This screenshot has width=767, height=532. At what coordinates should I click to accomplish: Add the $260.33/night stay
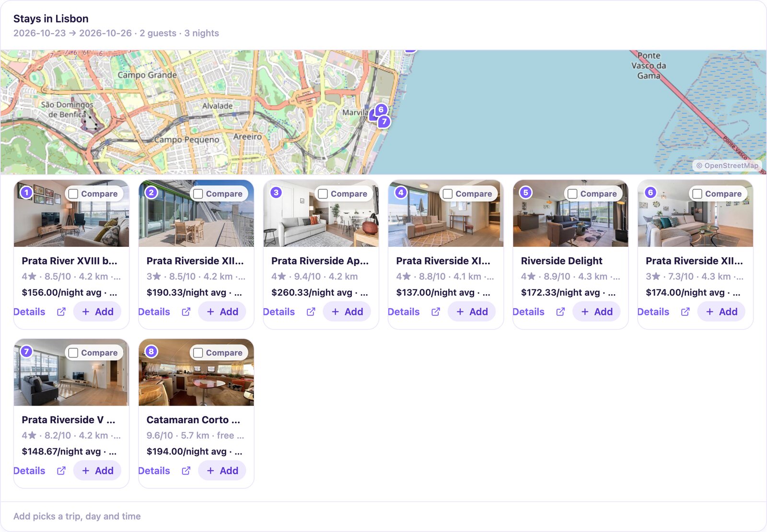pos(347,312)
